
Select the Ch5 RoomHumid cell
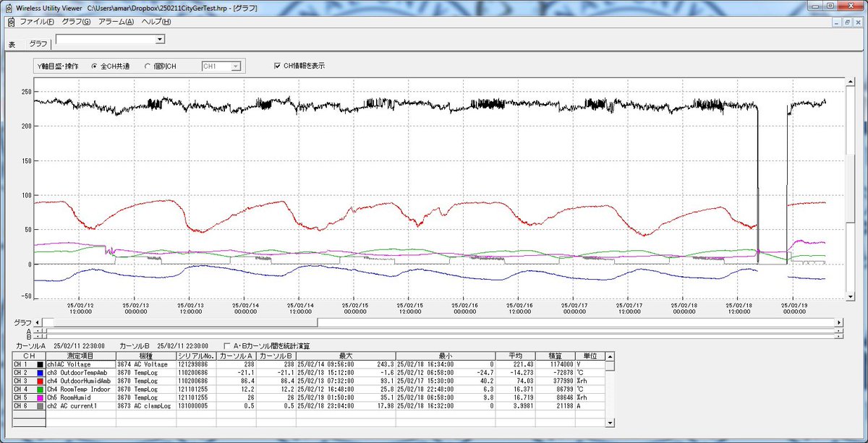point(80,397)
